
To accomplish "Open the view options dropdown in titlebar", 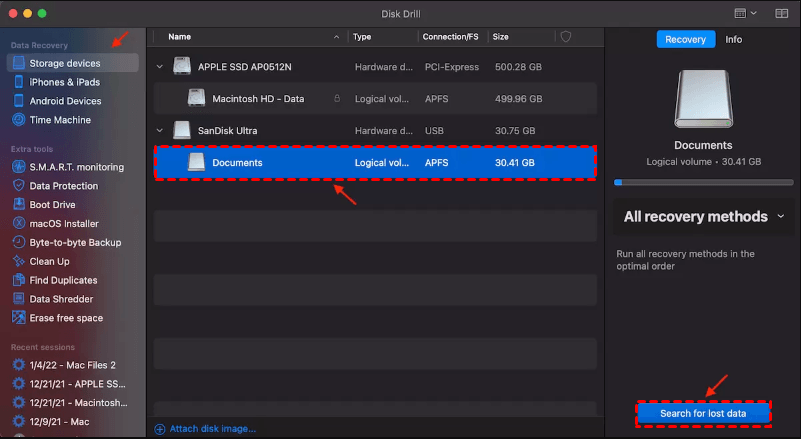I will [x=744, y=13].
